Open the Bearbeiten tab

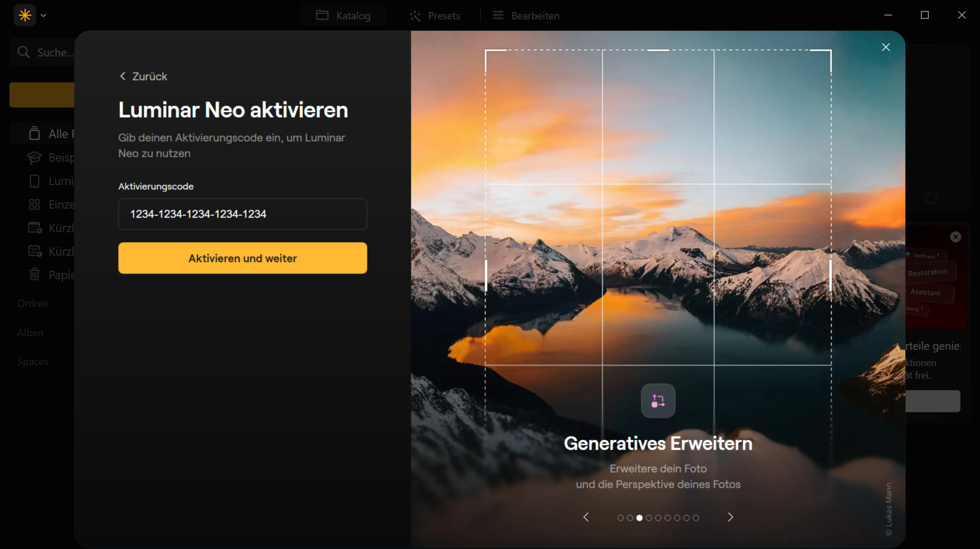point(526,16)
